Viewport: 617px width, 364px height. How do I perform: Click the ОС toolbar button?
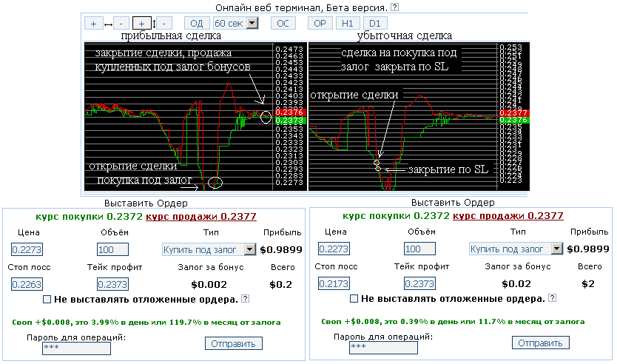pyautogui.click(x=283, y=24)
